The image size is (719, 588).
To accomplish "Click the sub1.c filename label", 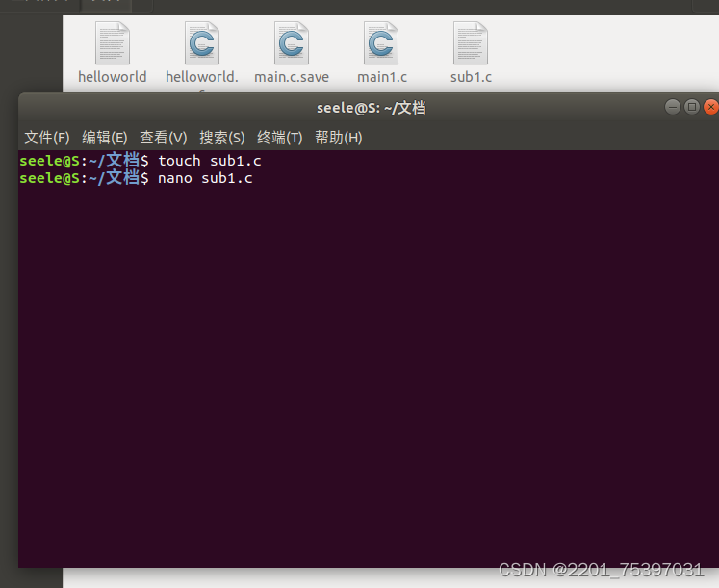I will (x=471, y=77).
